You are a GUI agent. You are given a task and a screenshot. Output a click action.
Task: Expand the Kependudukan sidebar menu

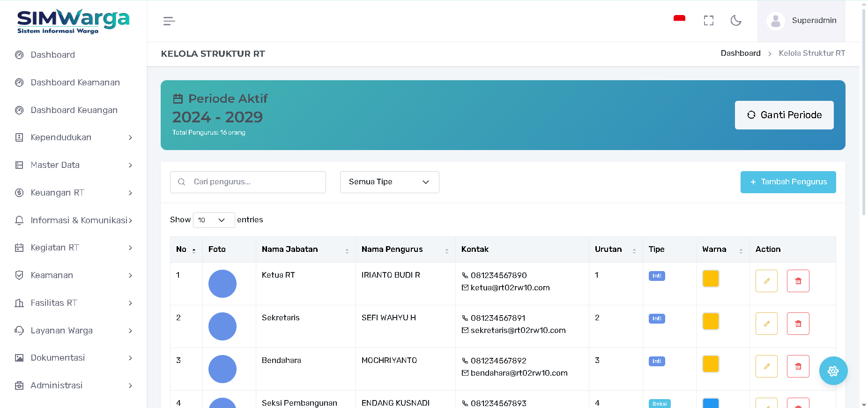click(74, 137)
